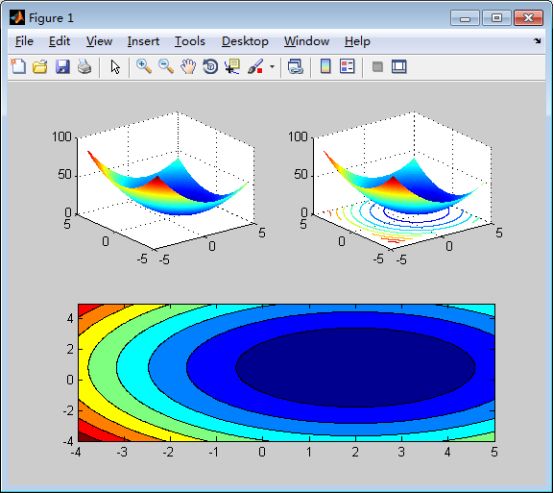This screenshot has height=493, width=554.
Task: Click the dock figure arrow in the menu bar
Action: 537,41
